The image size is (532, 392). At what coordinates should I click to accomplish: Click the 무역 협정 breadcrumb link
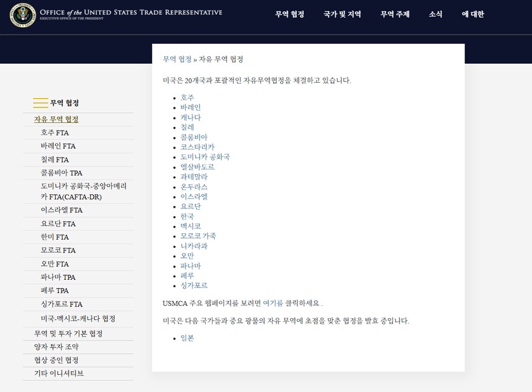[x=177, y=59]
